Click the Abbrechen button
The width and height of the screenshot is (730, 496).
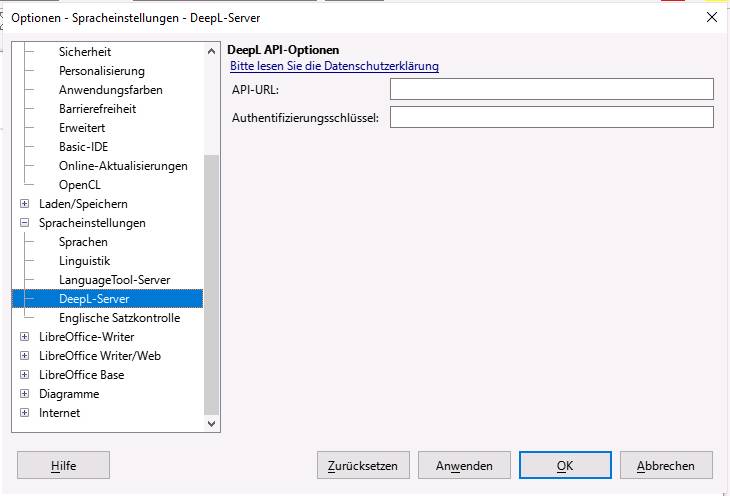pos(666,465)
